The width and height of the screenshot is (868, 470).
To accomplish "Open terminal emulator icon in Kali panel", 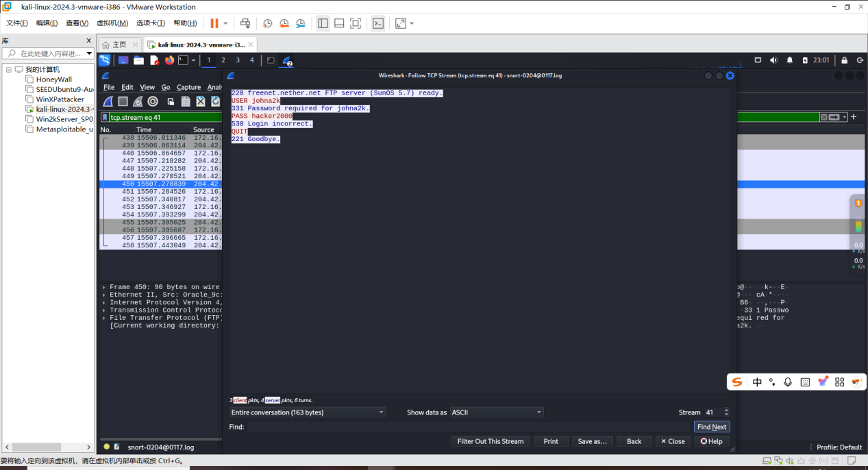I will (183, 60).
